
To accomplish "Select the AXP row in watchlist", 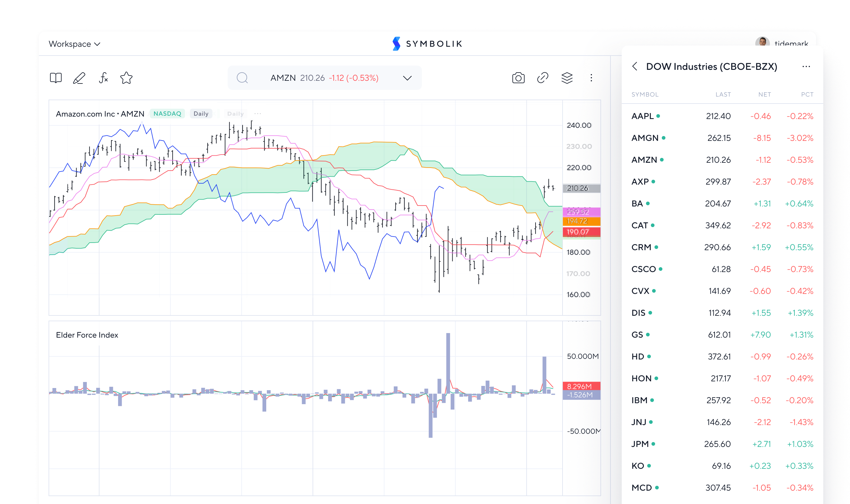I will 722,182.
